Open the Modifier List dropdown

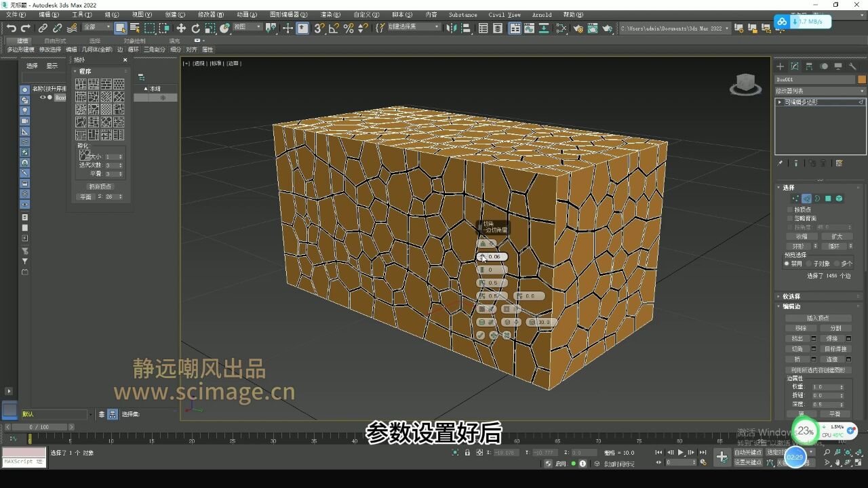click(x=821, y=91)
